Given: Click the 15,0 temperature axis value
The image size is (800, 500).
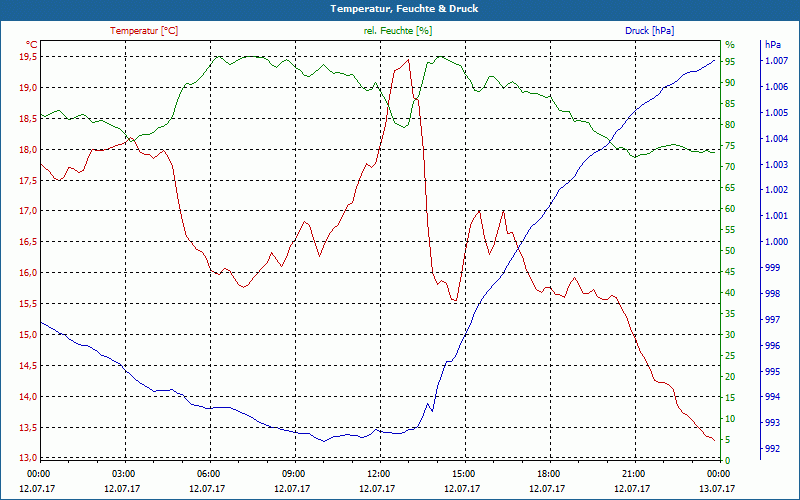Looking at the screenshot, I should pos(28,335).
